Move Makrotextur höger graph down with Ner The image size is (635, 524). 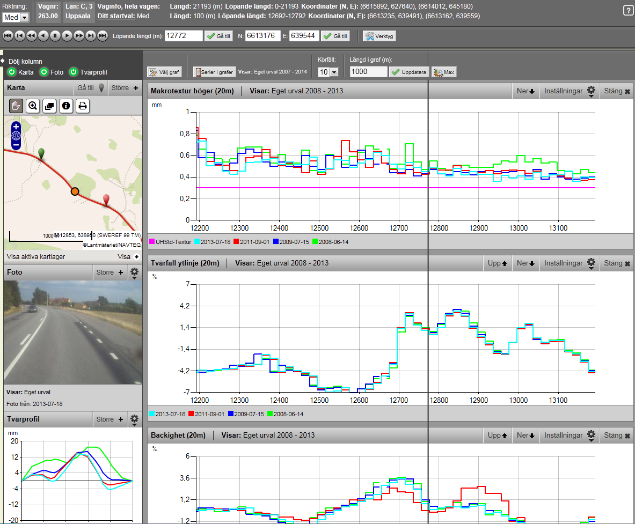tap(526, 91)
